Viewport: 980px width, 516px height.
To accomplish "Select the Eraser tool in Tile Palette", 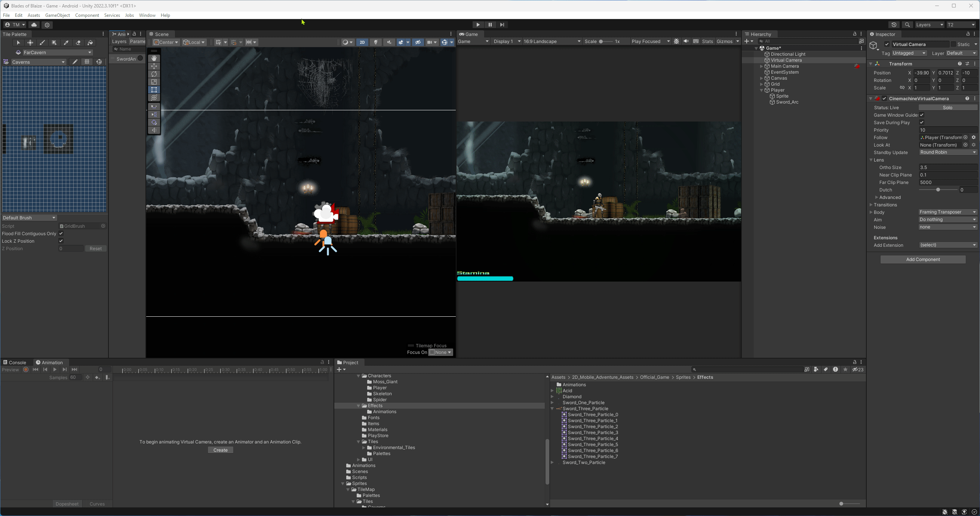I will coord(79,43).
